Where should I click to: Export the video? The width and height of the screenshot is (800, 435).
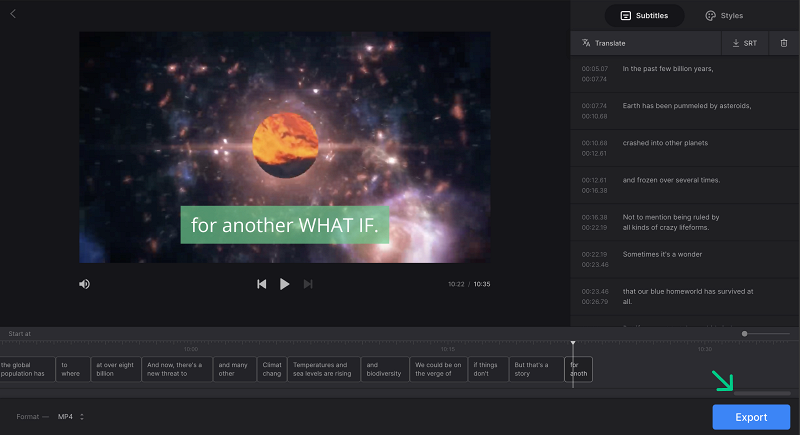click(751, 417)
